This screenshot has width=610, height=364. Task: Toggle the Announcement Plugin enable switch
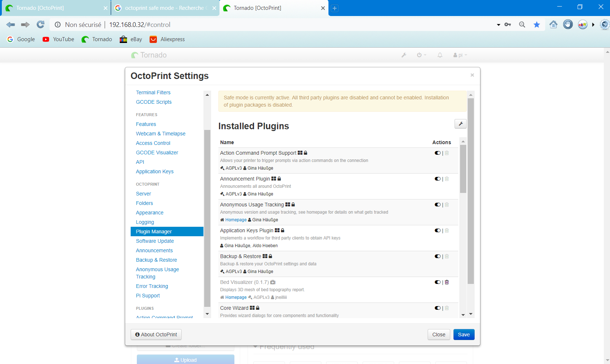[x=437, y=179]
